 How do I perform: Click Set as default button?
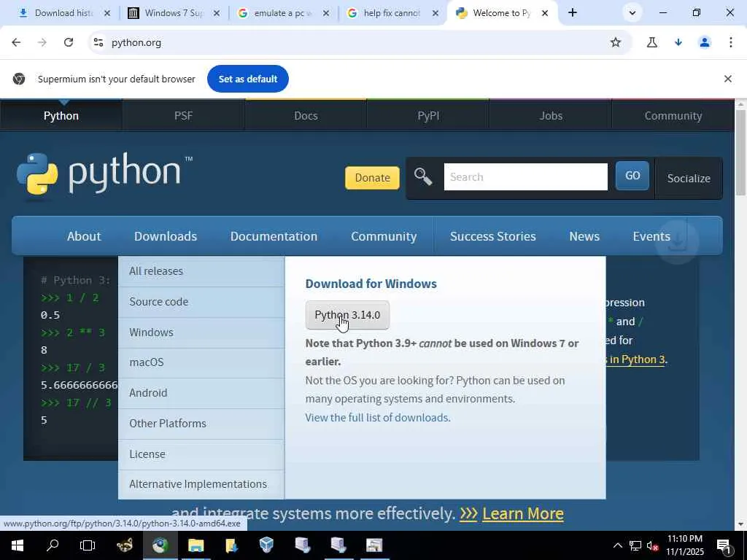[x=248, y=79]
